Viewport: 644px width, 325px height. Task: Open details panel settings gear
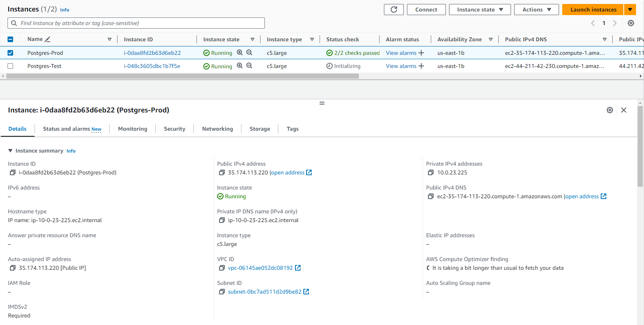[x=610, y=110]
